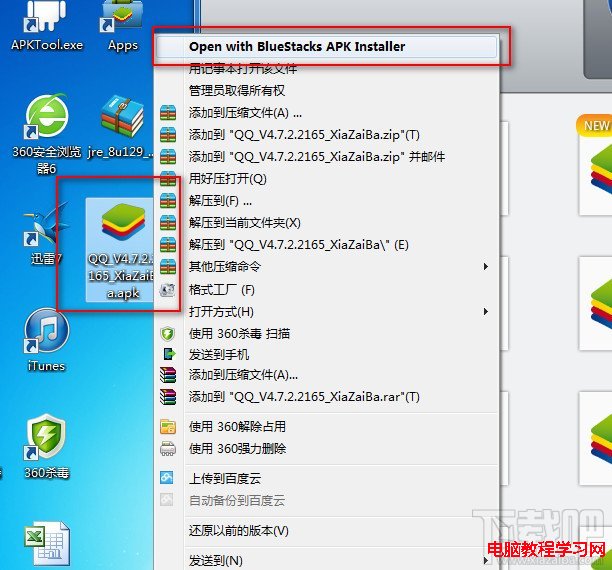Screen dimensions: 612x570
Task: Click WinRAR books icon beside 添加到压缩文件(A)...
Action: point(168,375)
